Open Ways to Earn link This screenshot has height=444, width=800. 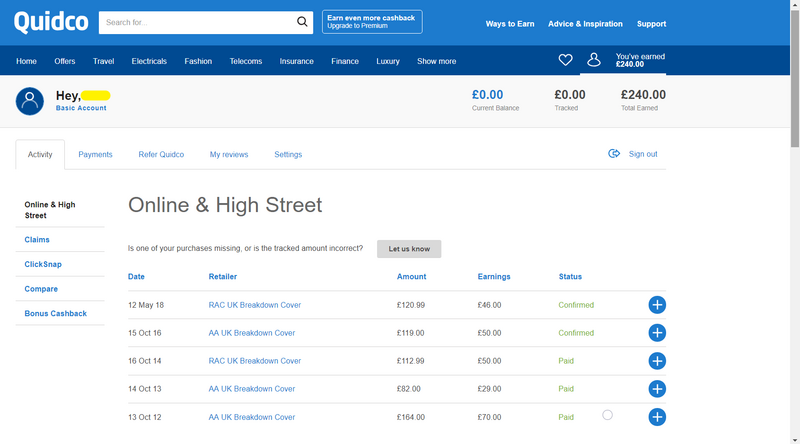pyautogui.click(x=510, y=24)
